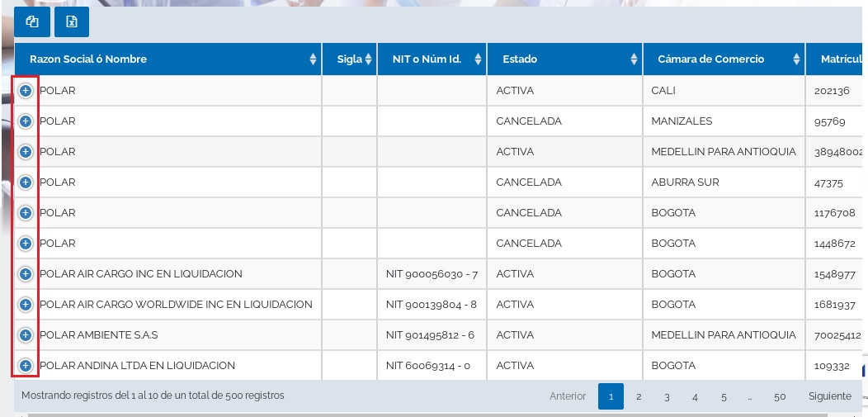Click the ABURRA SUR chamber cell

tap(724, 182)
